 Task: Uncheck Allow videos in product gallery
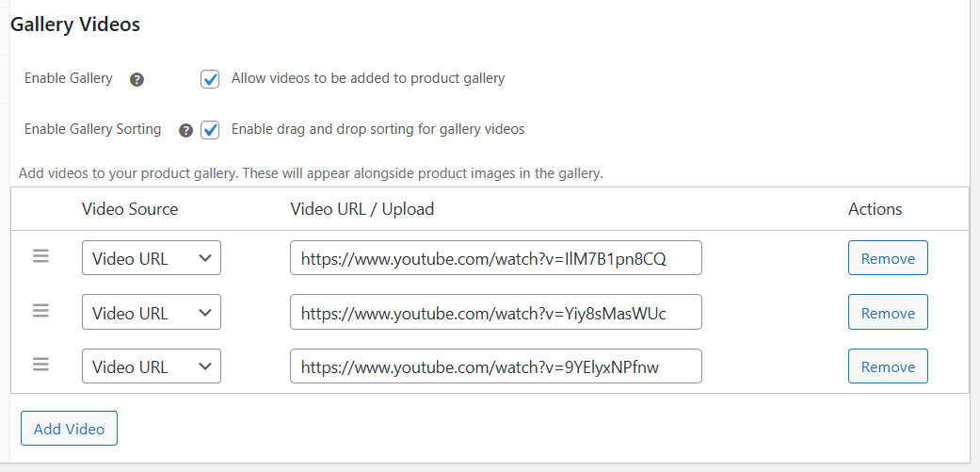[210, 79]
